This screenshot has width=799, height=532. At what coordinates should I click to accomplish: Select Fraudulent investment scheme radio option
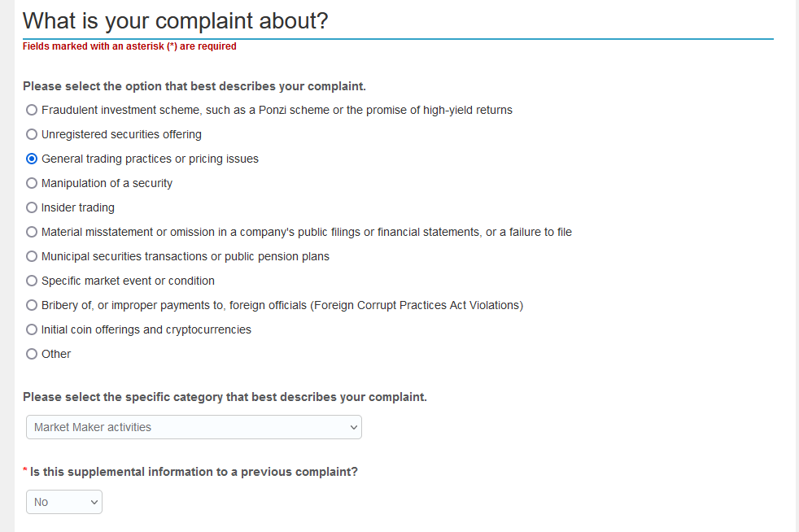click(x=32, y=110)
